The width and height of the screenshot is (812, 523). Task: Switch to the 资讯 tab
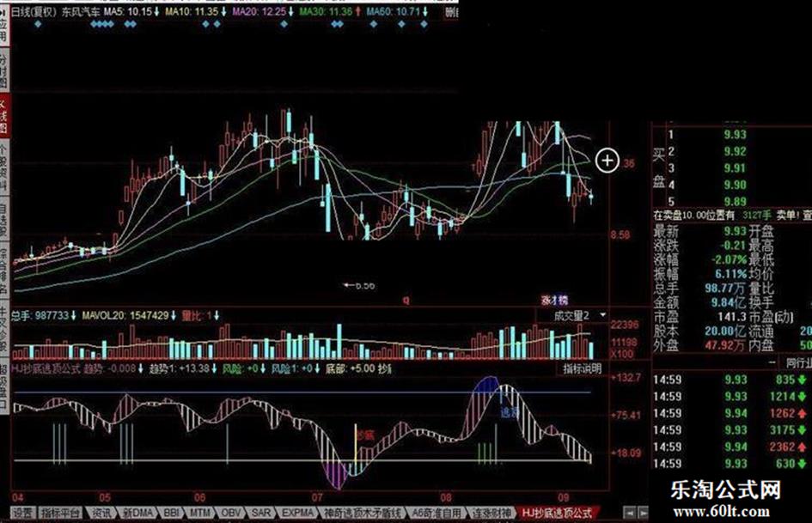101,513
